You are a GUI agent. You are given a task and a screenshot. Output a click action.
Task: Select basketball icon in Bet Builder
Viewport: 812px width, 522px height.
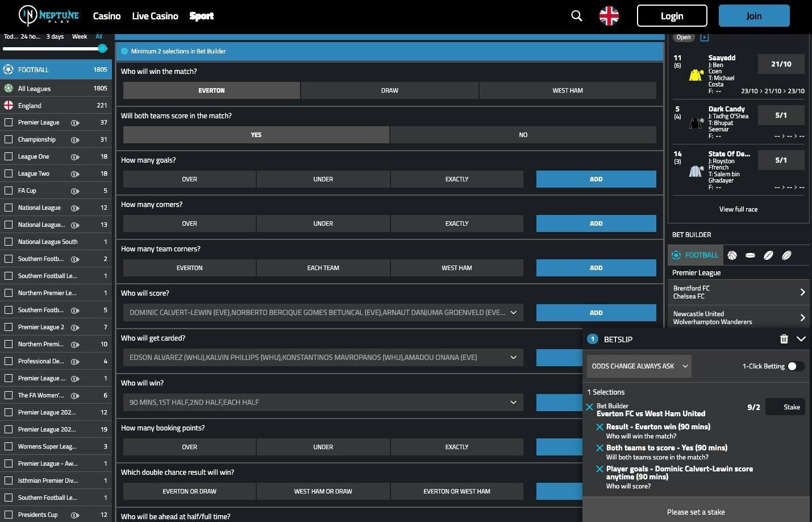[732, 255]
